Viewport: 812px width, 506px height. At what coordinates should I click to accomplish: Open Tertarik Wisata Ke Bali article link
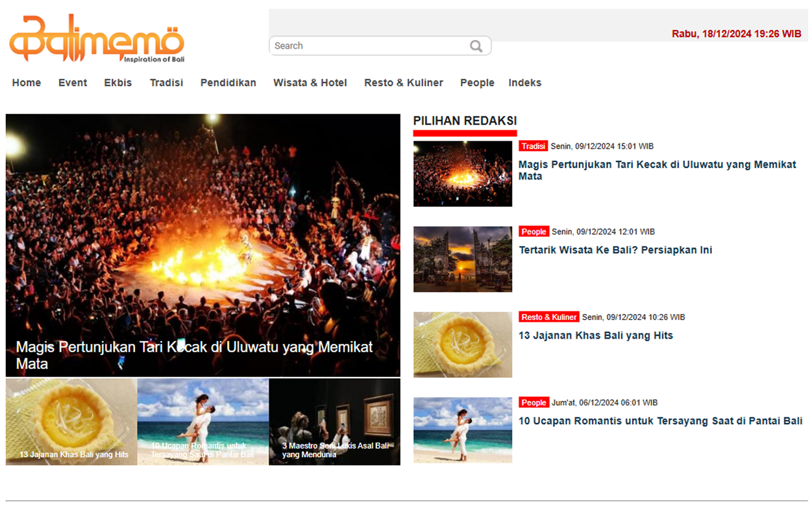[615, 250]
